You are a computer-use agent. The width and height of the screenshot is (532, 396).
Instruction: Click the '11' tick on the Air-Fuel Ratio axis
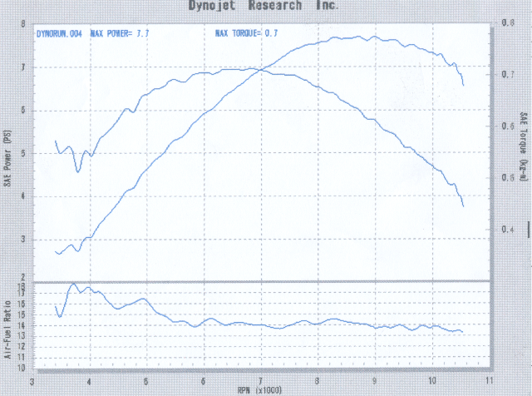click(x=21, y=358)
